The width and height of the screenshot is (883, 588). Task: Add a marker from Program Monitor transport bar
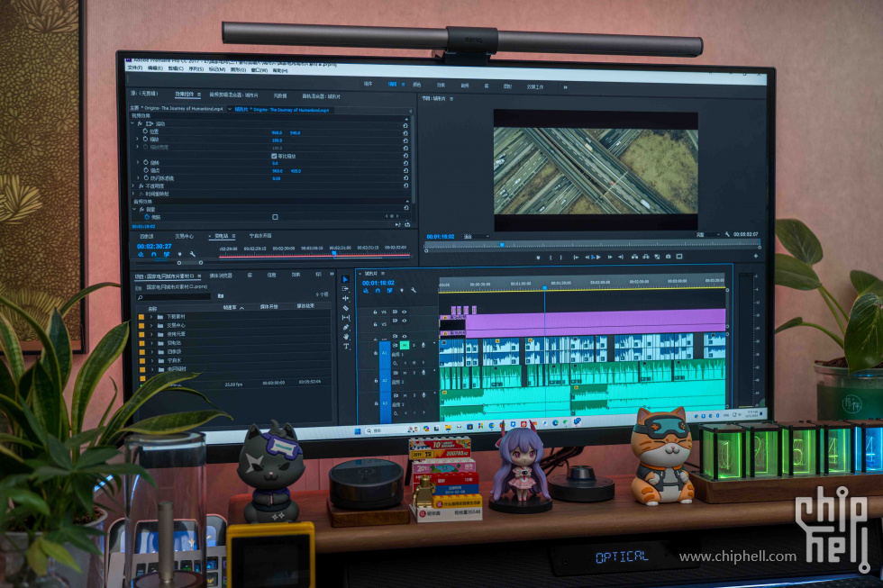(x=538, y=258)
